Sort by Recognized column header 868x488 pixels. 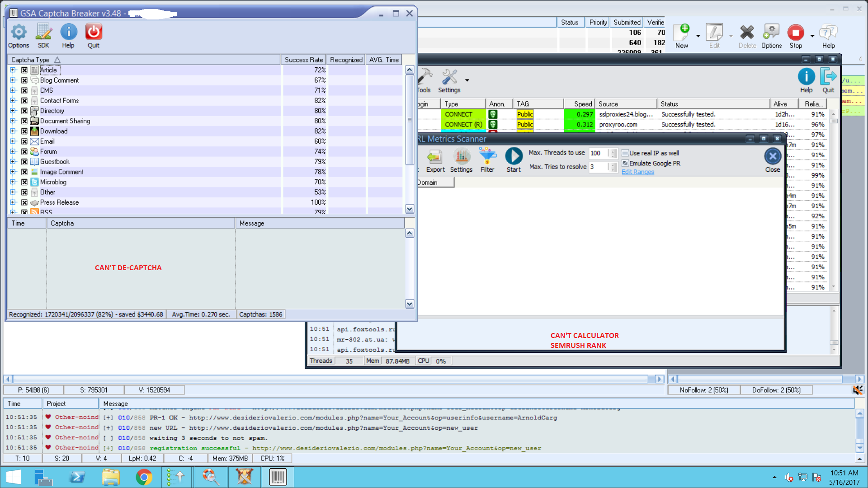(x=346, y=60)
